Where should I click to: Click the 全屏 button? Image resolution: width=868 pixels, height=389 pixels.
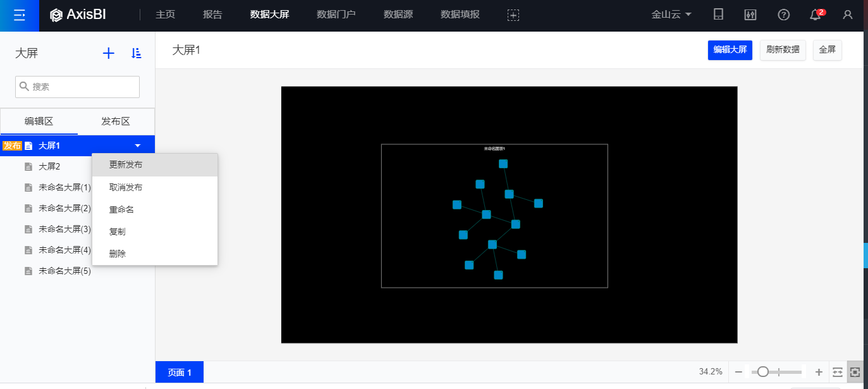[828, 49]
